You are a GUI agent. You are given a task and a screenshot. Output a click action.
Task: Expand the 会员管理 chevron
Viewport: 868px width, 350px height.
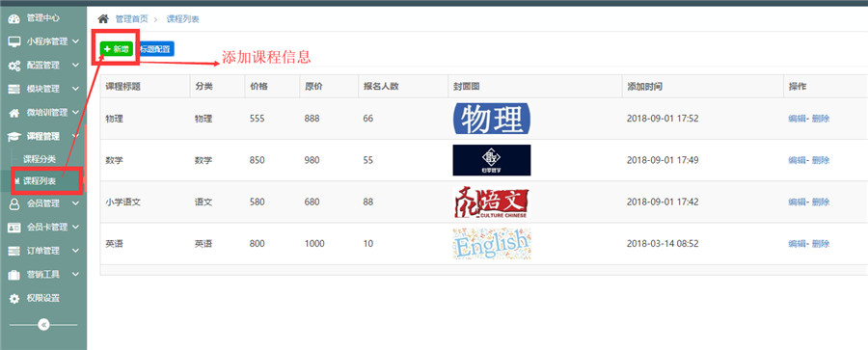pyautogui.click(x=76, y=203)
